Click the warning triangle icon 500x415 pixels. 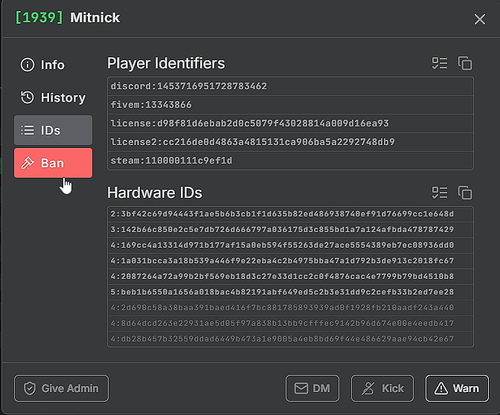pyautogui.click(x=441, y=388)
